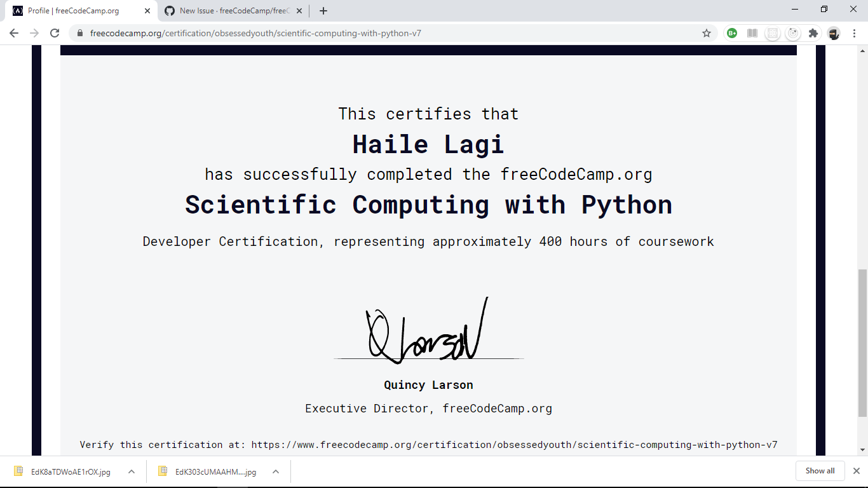Click the Quincy Larson name text

[428, 385]
